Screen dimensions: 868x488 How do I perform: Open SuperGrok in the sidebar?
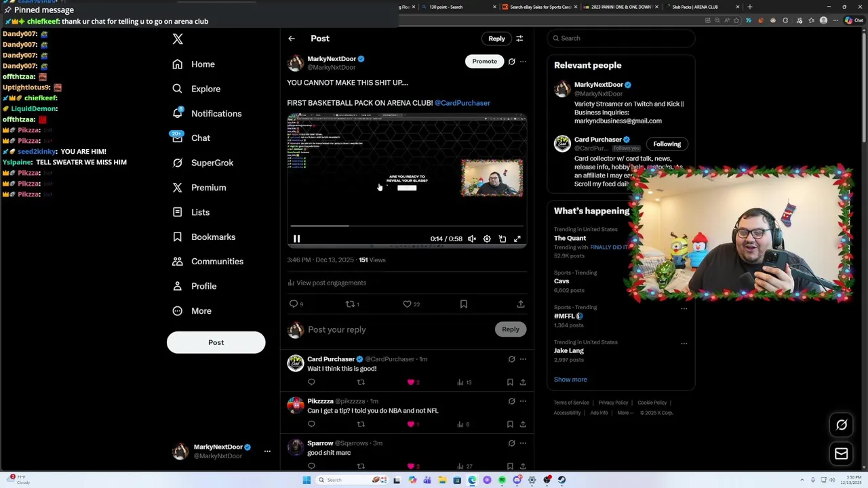203,163
